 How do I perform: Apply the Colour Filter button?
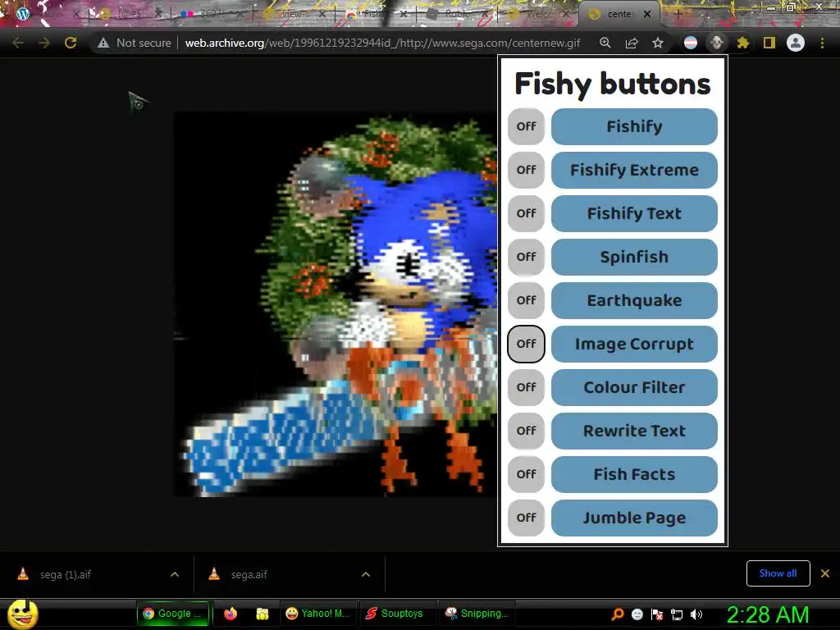click(634, 387)
